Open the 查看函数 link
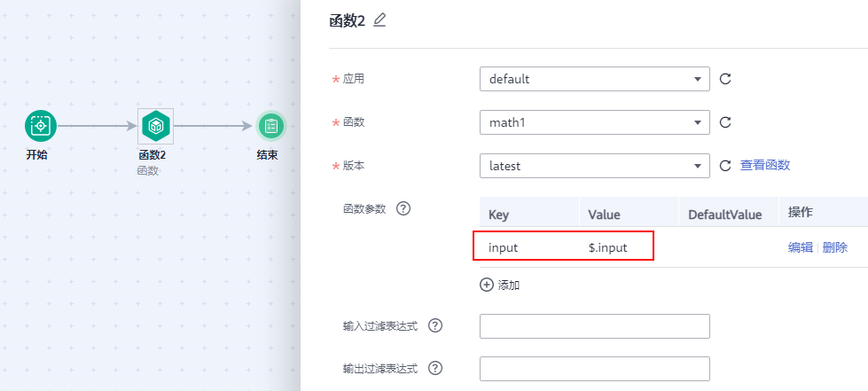This screenshot has height=391, width=868. pyautogui.click(x=765, y=165)
